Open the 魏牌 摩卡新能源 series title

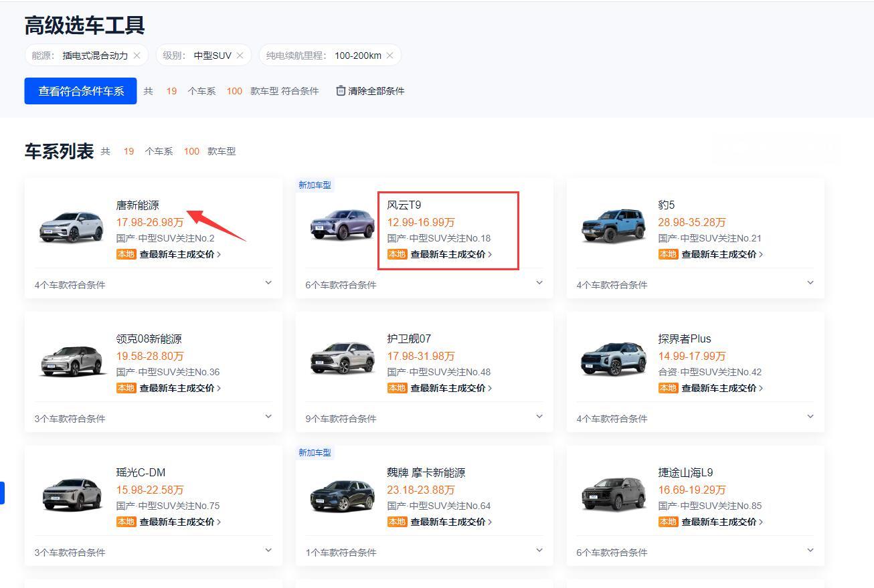(426, 473)
